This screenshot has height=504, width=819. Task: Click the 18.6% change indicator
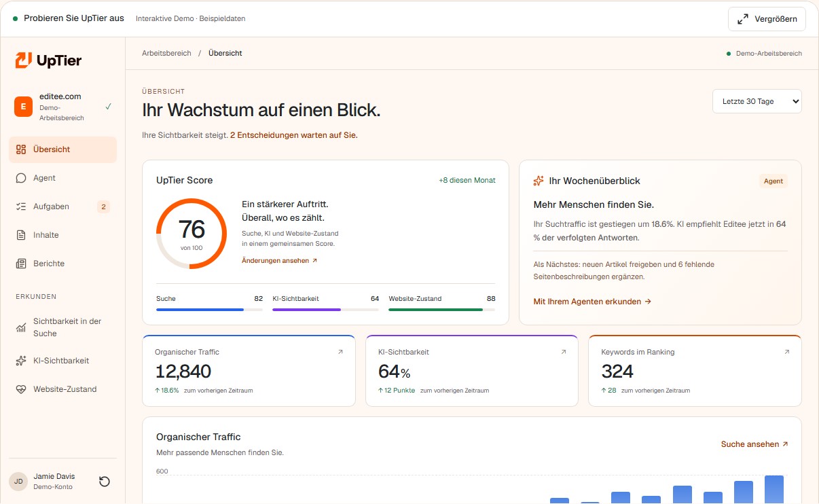pyautogui.click(x=167, y=391)
